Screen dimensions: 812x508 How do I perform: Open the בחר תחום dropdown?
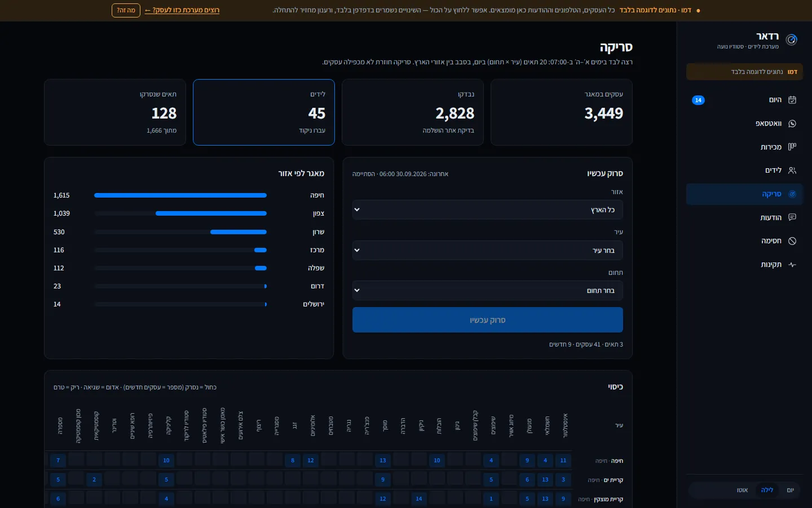(x=488, y=291)
